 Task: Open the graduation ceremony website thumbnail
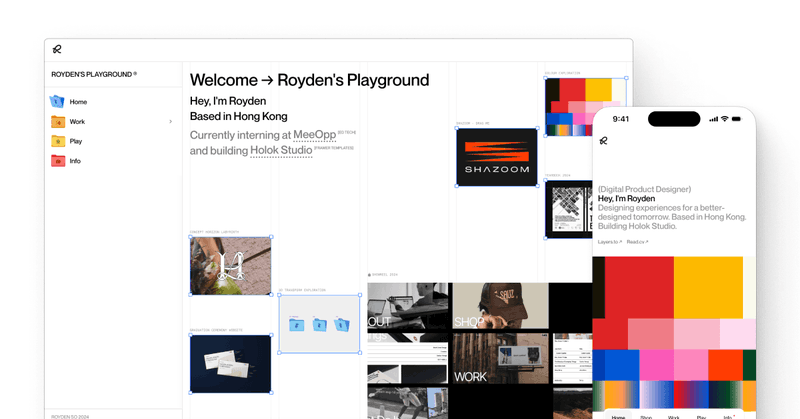coord(231,364)
